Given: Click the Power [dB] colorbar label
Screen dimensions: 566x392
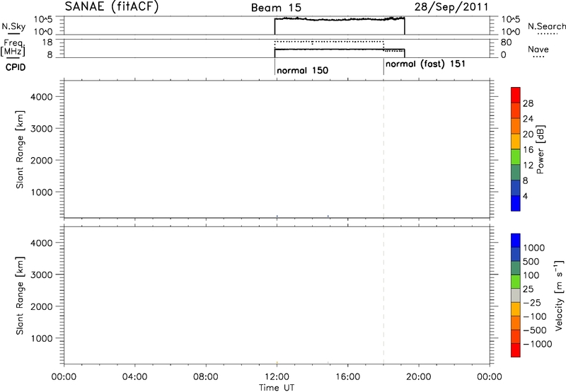Looking at the screenshot, I should click(541, 149).
